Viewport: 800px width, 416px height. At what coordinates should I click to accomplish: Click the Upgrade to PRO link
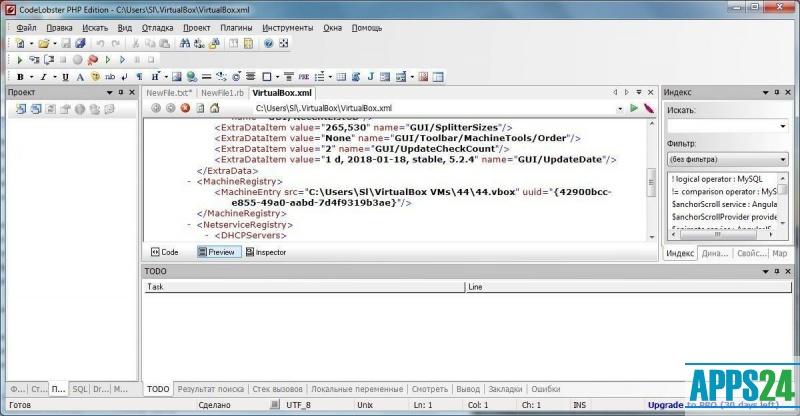coord(713,405)
